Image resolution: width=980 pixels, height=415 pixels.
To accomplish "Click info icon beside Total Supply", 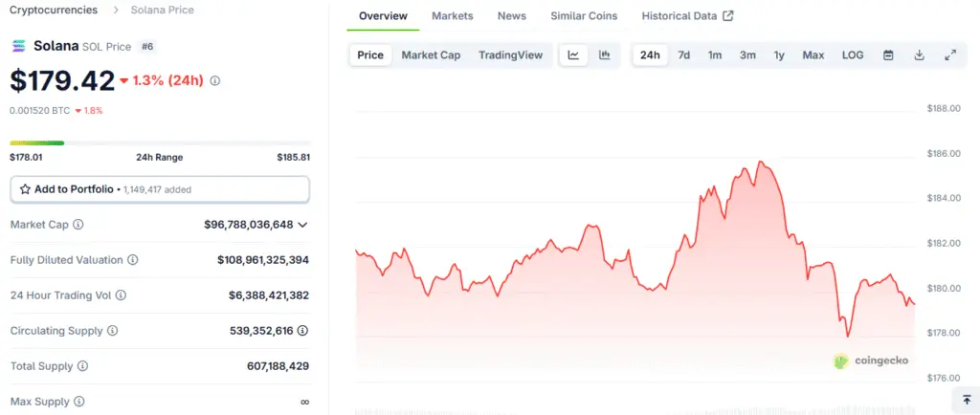I will (x=82, y=366).
